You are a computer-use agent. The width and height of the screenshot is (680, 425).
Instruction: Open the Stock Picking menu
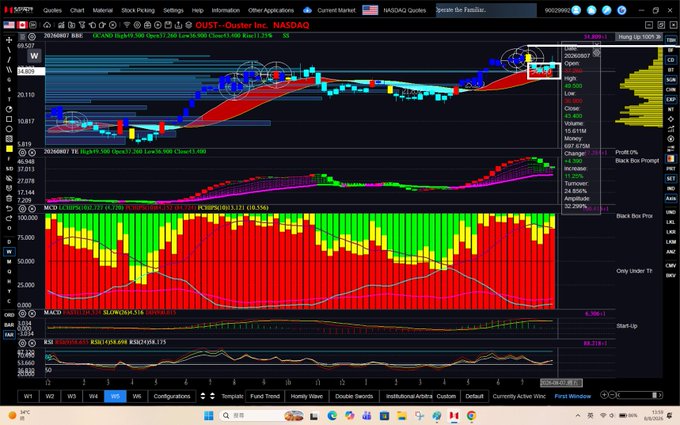137,10
